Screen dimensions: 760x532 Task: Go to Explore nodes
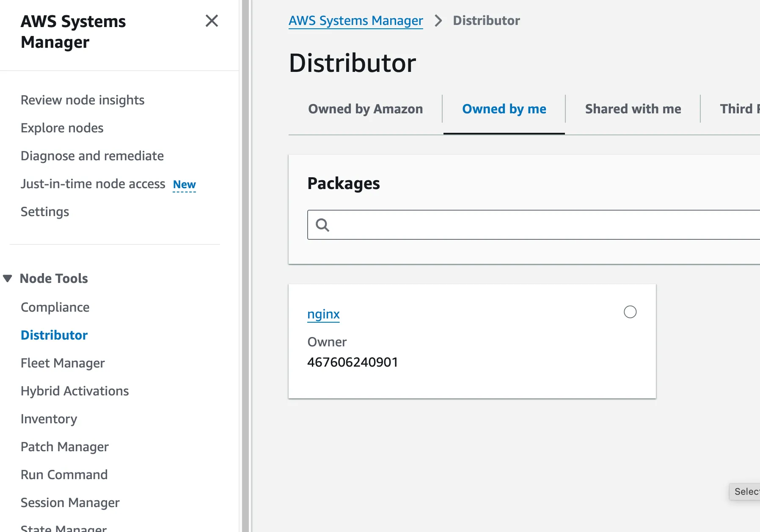click(x=62, y=128)
